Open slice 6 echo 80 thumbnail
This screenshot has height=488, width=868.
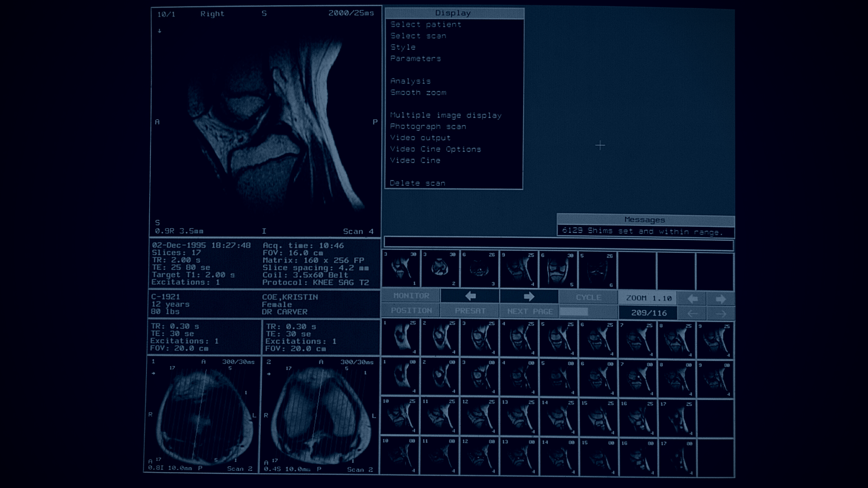598,379
